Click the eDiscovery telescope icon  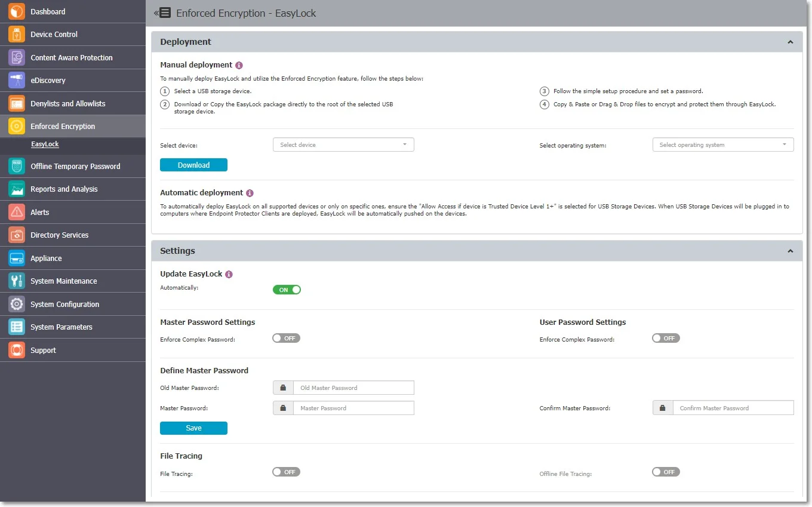tap(17, 81)
